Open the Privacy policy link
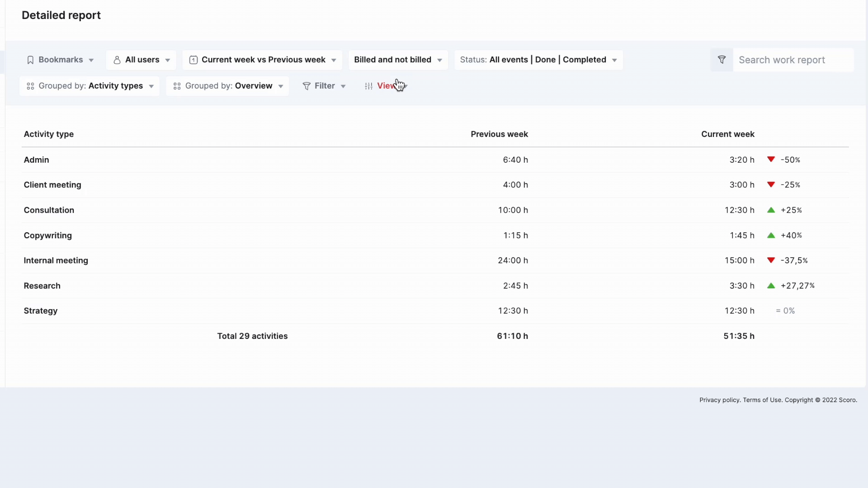Image resolution: width=868 pixels, height=488 pixels. (719, 400)
